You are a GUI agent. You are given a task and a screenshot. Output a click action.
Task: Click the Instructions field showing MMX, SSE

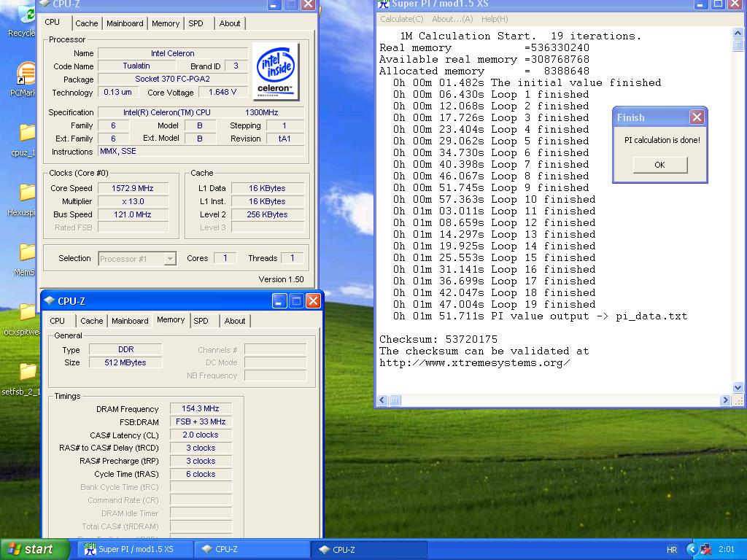pos(201,152)
